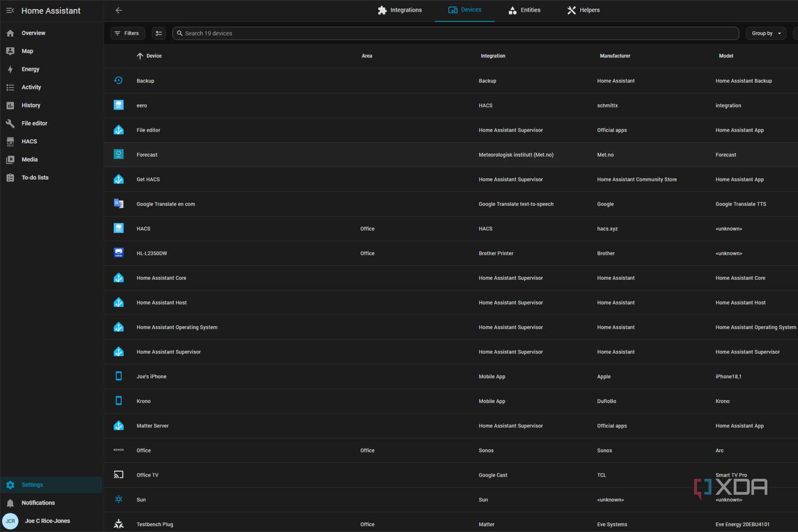Open the eero device name
Viewport: 798px width, 532px height.
coord(142,105)
